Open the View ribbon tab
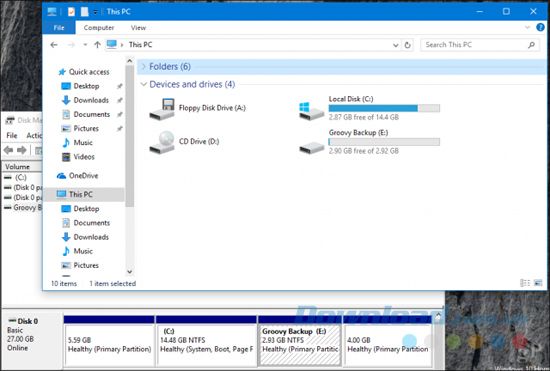550x371 pixels. point(138,27)
